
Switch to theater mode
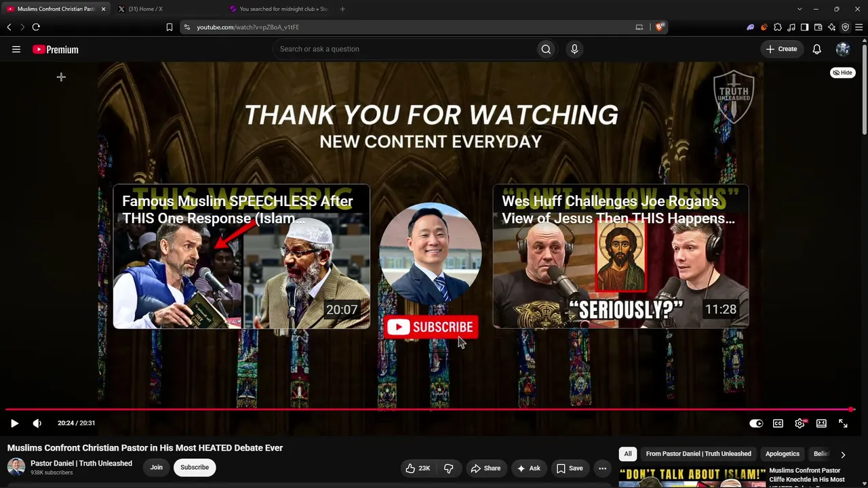821,423
